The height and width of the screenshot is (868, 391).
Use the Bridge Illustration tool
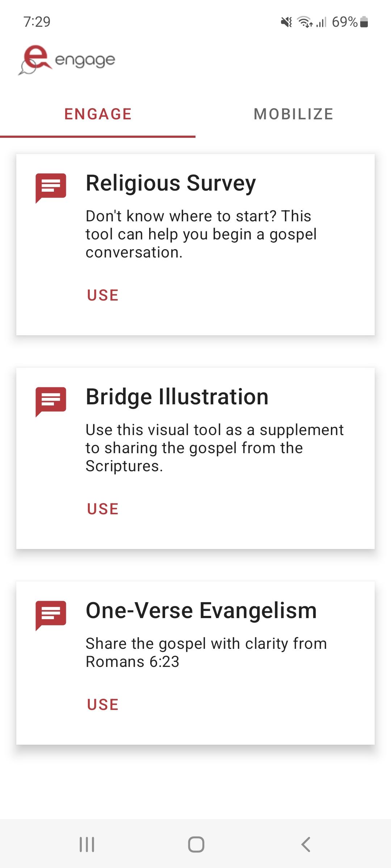pyautogui.click(x=103, y=509)
